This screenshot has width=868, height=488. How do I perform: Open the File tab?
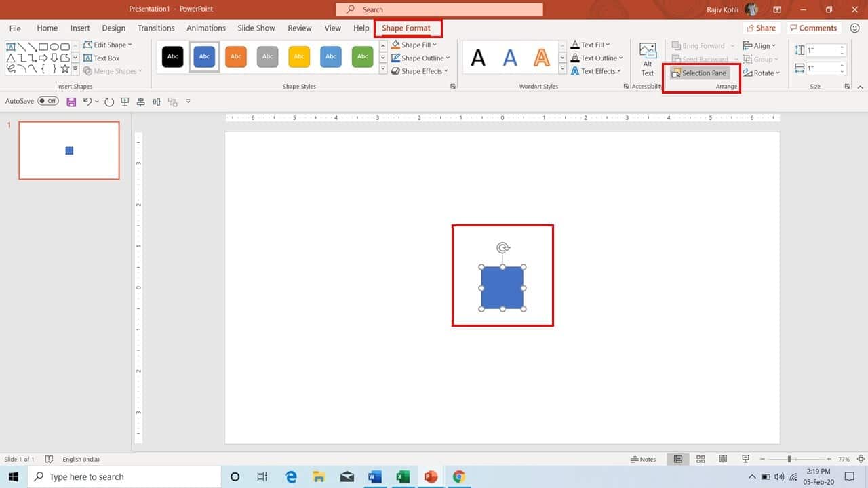point(15,28)
